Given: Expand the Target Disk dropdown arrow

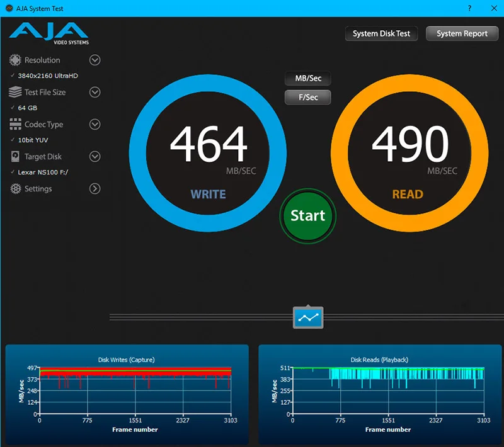Looking at the screenshot, I should pyautogui.click(x=95, y=156).
